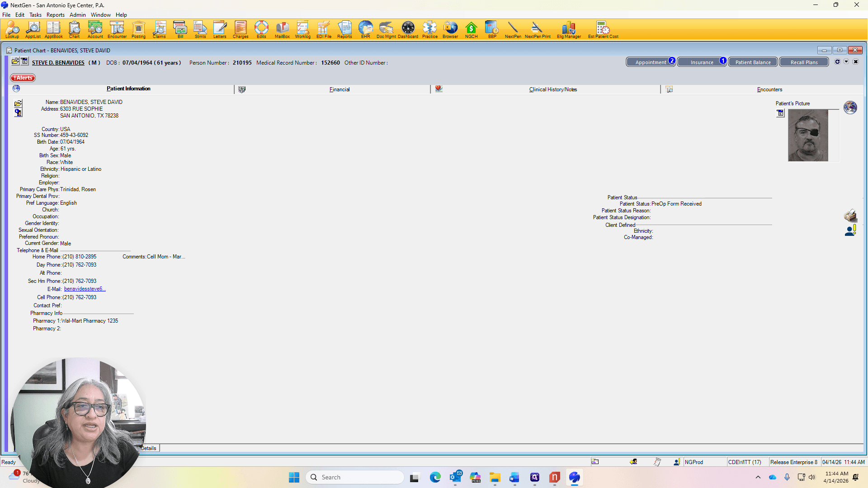
Task: Open the Encounter toolbar icon
Action: pyautogui.click(x=117, y=29)
